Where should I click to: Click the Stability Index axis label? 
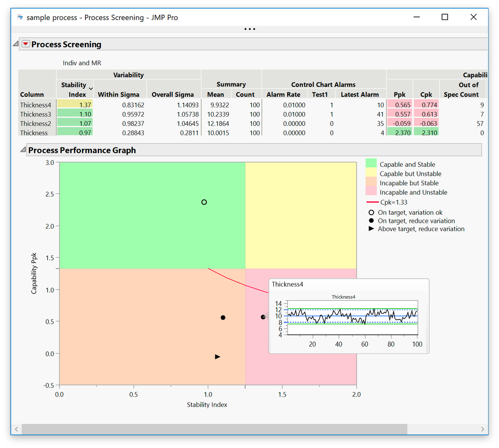pyautogui.click(x=207, y=405)
